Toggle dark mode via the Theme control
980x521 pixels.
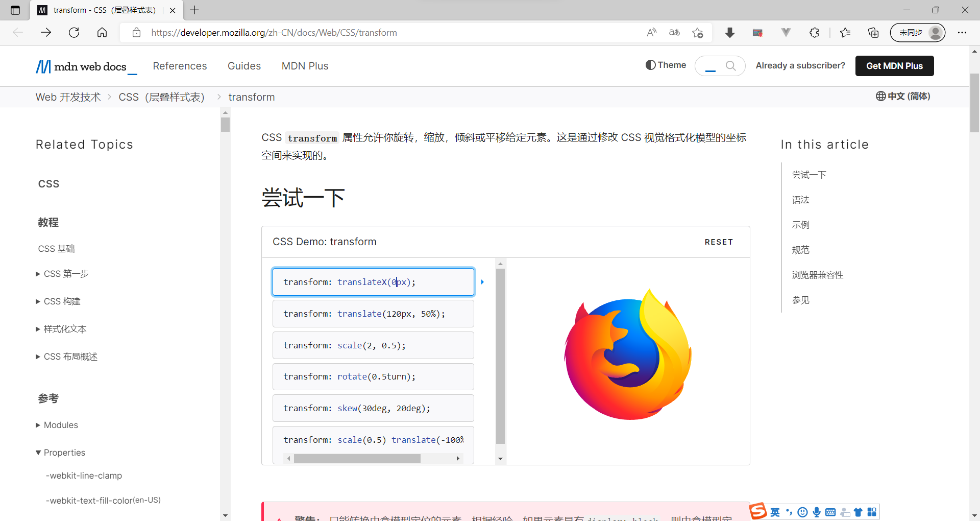[665, 65]
